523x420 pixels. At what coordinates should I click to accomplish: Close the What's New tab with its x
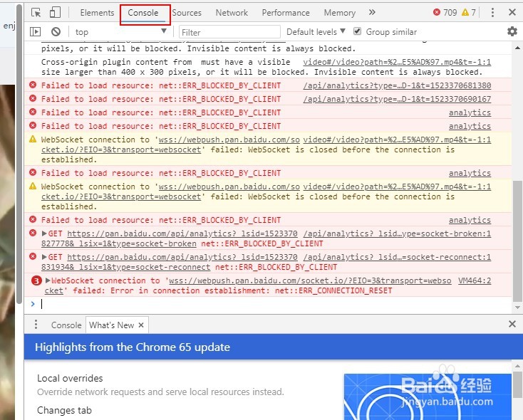141,325
